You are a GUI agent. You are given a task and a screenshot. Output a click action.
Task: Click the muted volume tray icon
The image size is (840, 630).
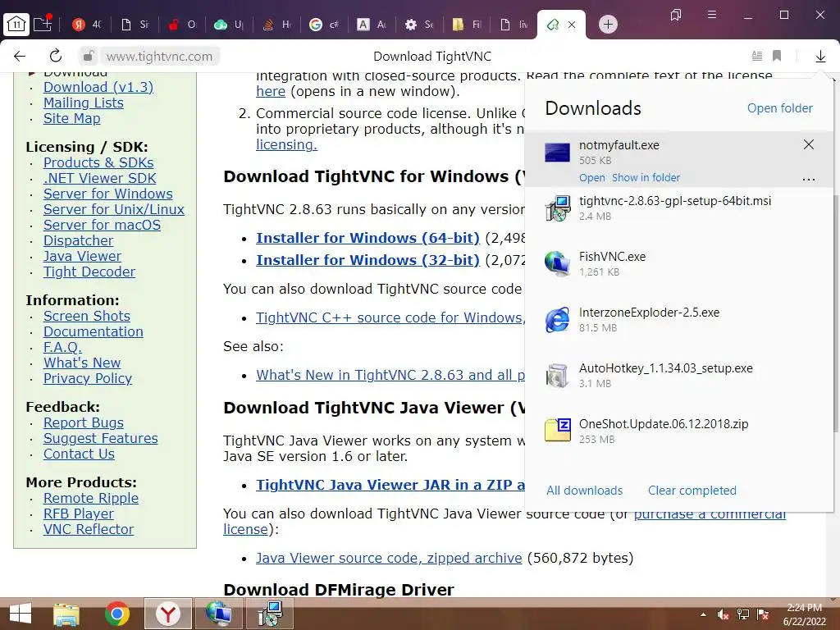tap(723, 614)
